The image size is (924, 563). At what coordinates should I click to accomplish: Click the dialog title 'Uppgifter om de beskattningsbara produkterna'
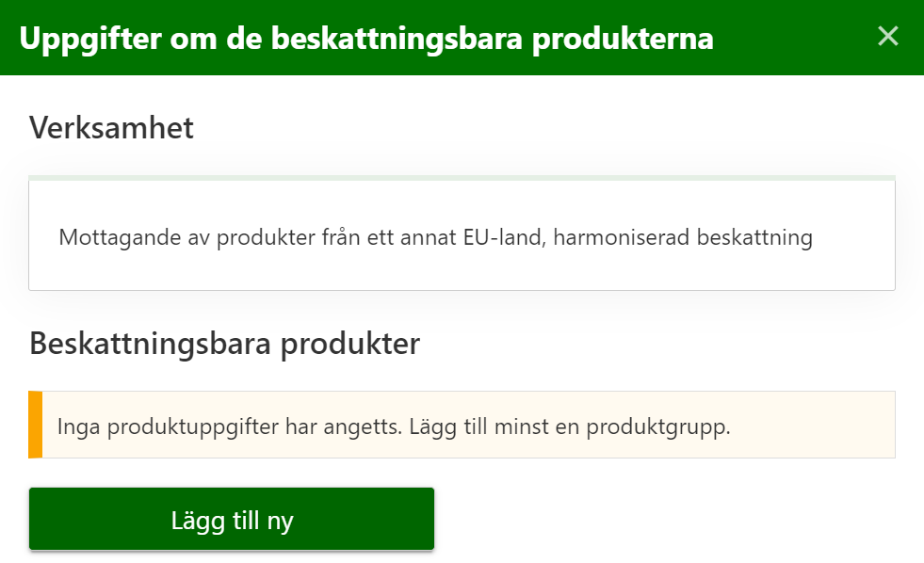tap(365, 39)
